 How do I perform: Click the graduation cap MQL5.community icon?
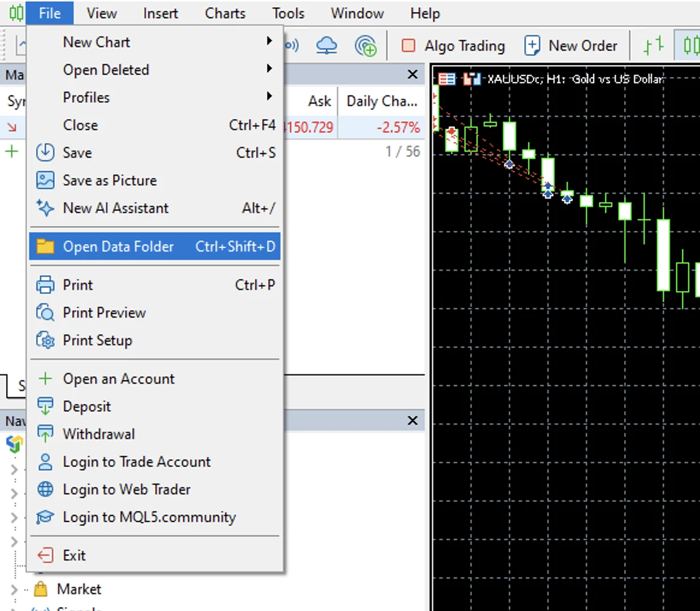[45, 517]
